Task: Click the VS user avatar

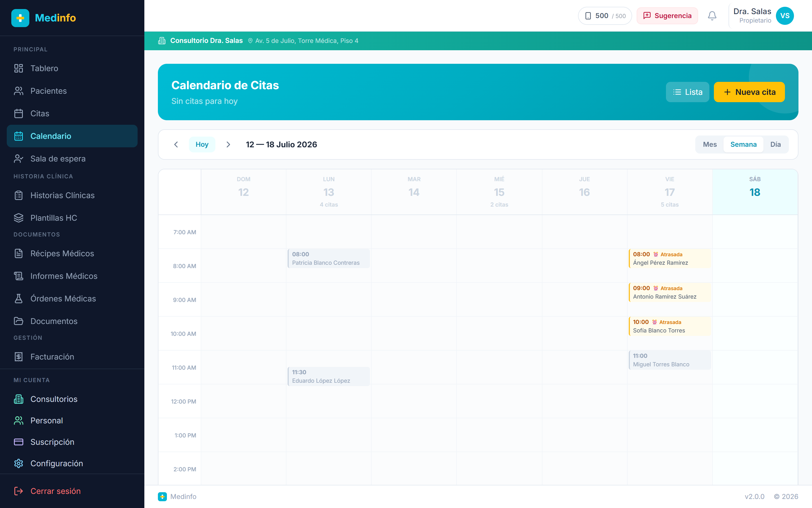Action: [785, 16]
